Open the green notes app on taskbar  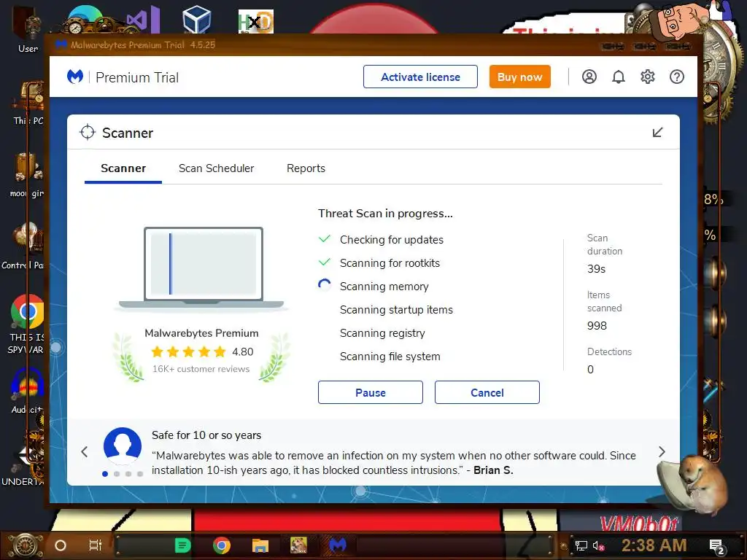tap(182, 545)
